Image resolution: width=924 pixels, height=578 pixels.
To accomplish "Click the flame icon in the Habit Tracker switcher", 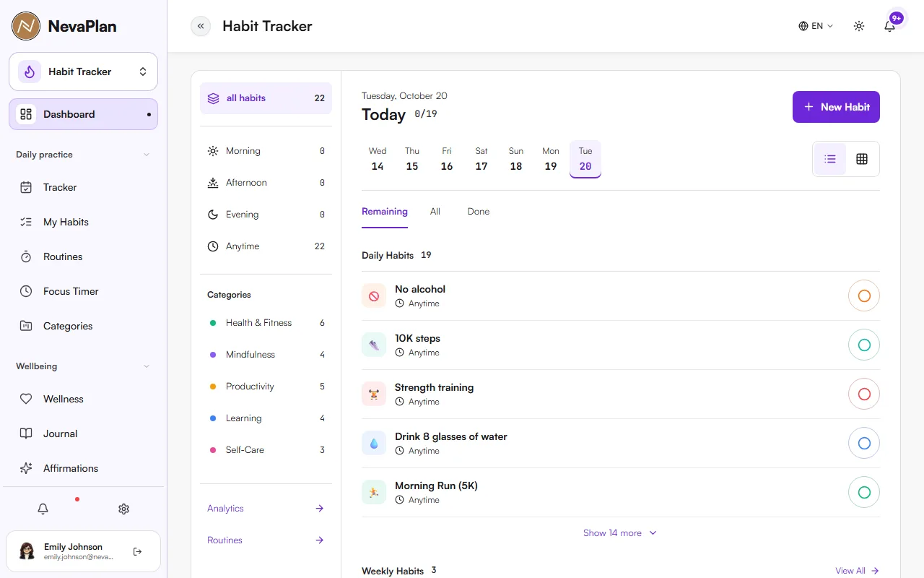I will pos(30,72).
